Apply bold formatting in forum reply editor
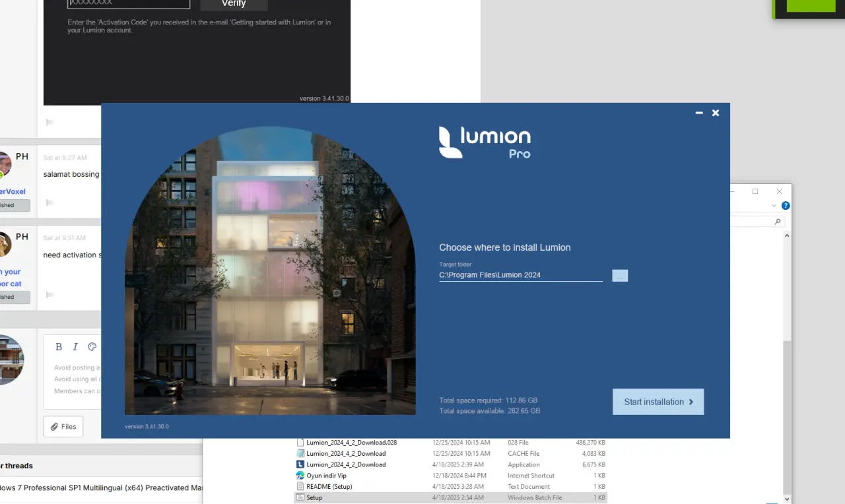The height and width of the screenshot is (504, 845). tap(59, 347)
